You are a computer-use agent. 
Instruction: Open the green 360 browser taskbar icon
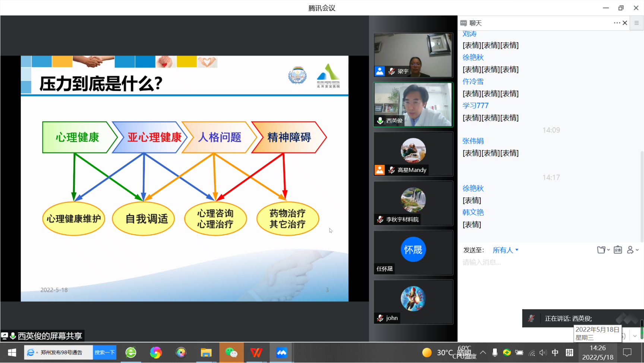[x=131, y=353]
